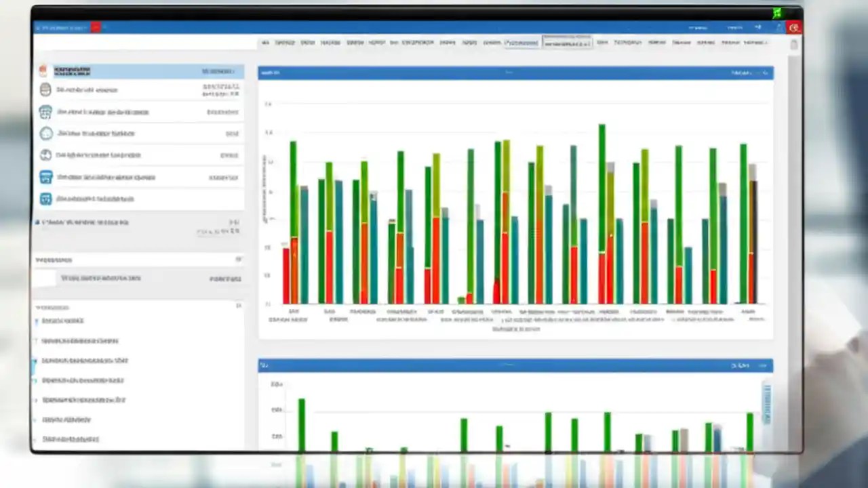
Task: Click the clock-face icon beside the fifth sidebar row
Action: [45, 155]
